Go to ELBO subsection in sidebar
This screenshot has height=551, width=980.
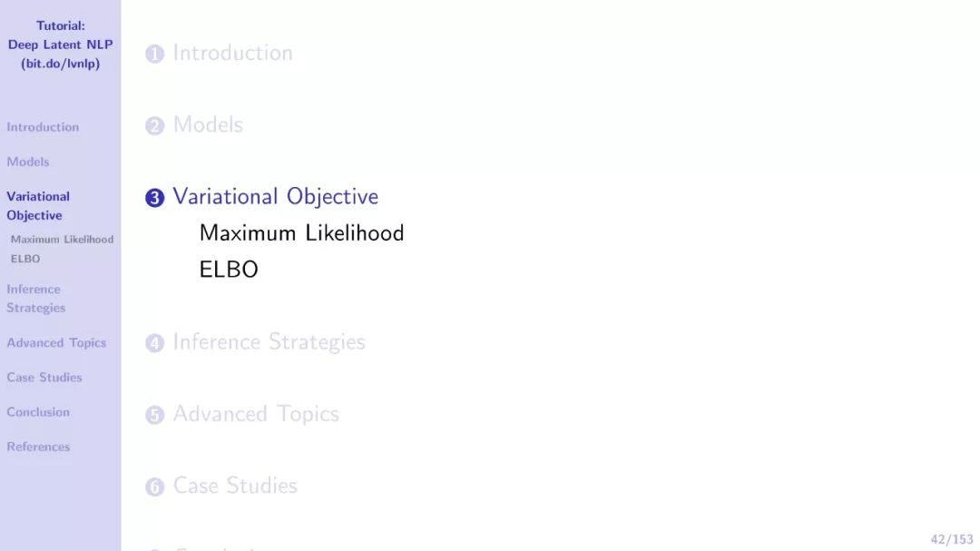25,259
